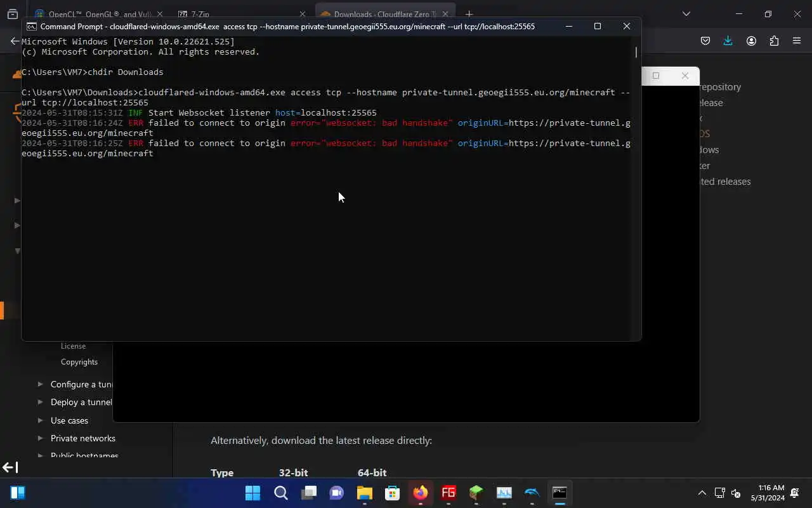The width and height of the screenshot is (812, 508).
Task: Open the Copyrights sidebar link
Action: (79, 362)
